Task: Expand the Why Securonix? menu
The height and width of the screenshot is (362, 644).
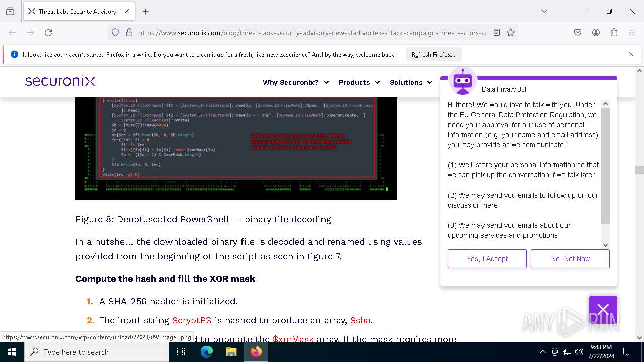Action: (295, 82)
